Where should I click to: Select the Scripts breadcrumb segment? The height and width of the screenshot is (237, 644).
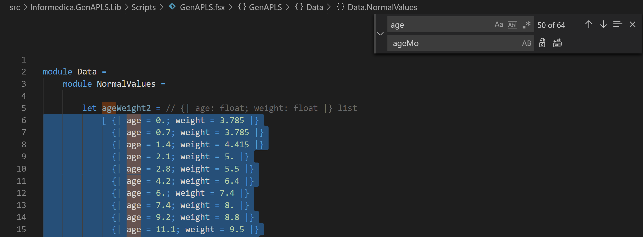pos(144,7)
